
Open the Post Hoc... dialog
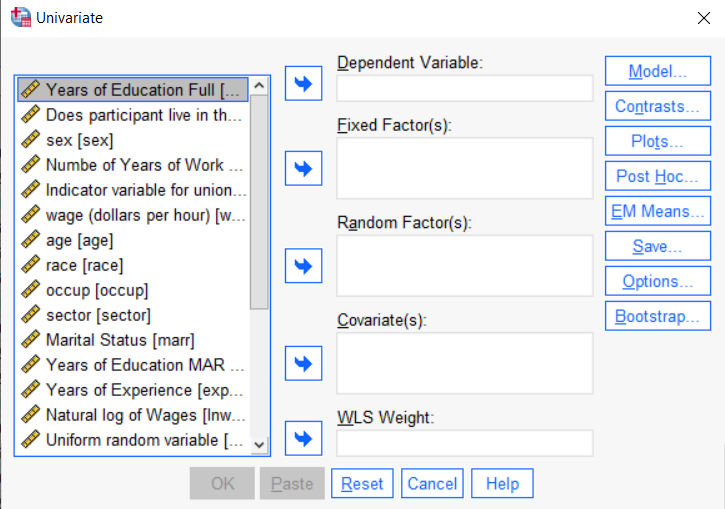pyautogui.click(x=657, y=176)
